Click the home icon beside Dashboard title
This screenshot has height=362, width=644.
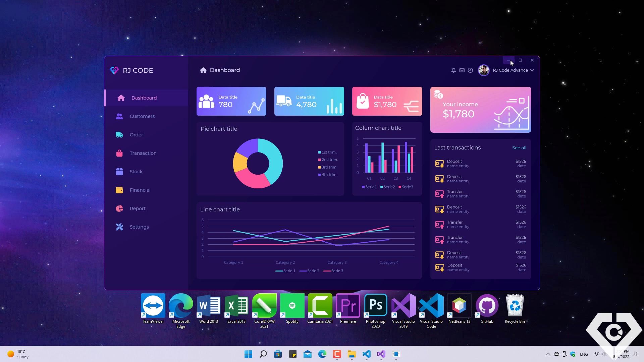203,70
